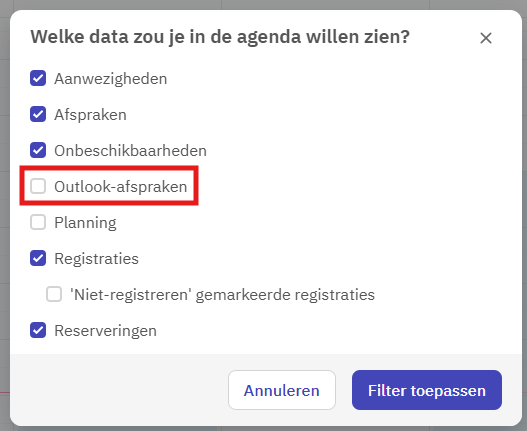Image resolution: width=527 pixels, height=431 pixels.
Task: Click the Outlook-afspraken label text
Action: (121, 187)
